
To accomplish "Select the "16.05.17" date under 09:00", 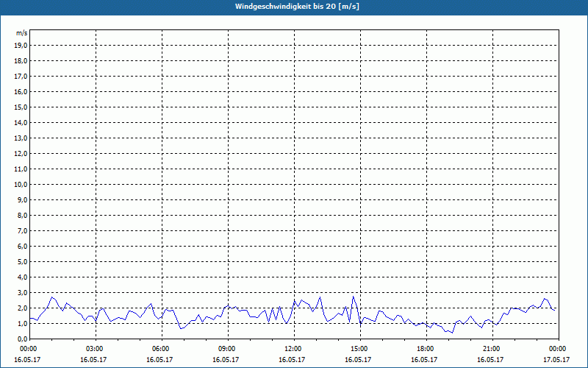I will [x=226, y=360].
